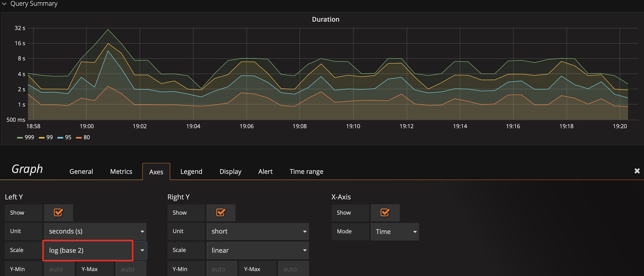The width and height of the screenshot is (644, 276).
Task: Disable the X-Axis Show checkbox
Action: point(385,213)
